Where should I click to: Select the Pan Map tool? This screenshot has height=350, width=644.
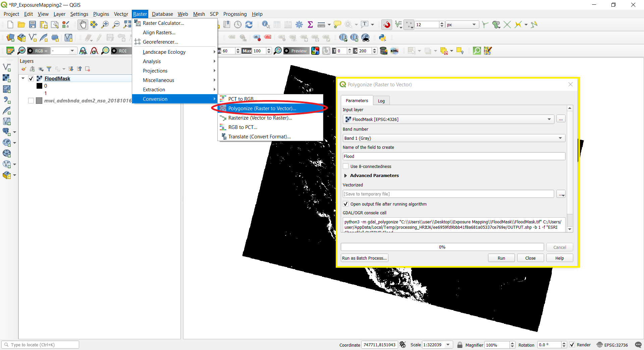click(x=83, y=24)
